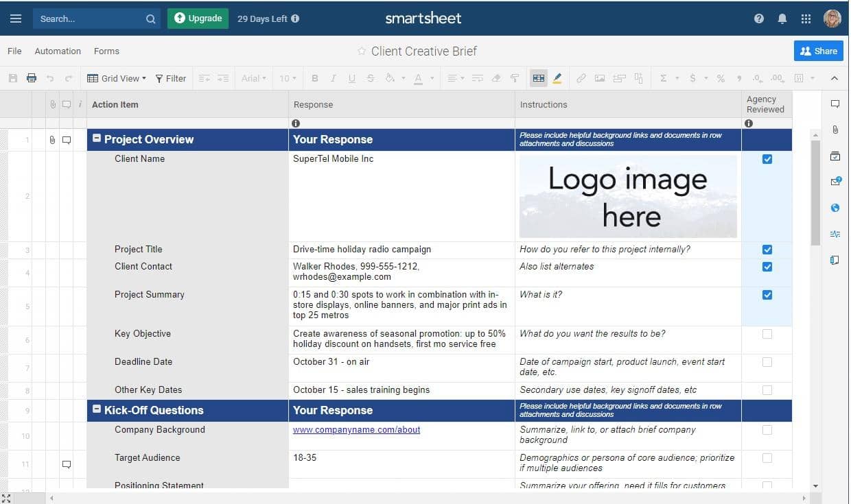Image resolution: width=851 pixels, height=504 pixels.
Task: Click the Highlight Changes marker icon
Action: pos(557,78)
